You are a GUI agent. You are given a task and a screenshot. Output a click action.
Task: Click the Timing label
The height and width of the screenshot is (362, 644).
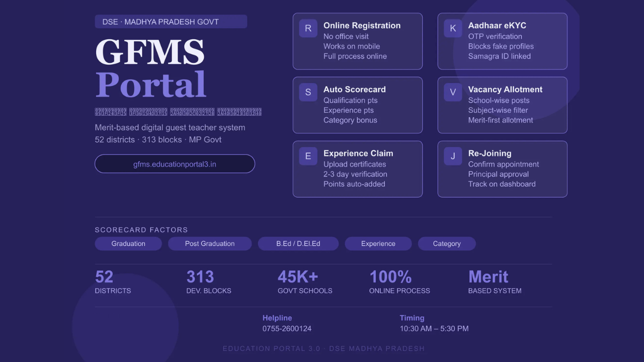412,318
